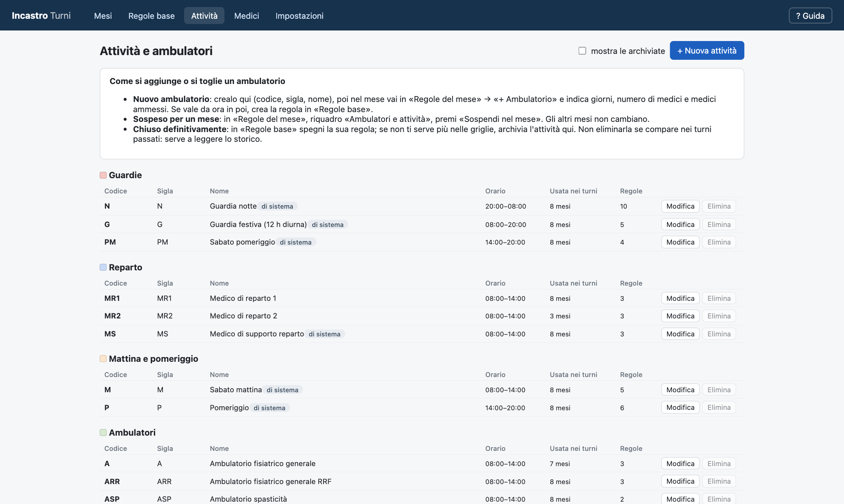Click the ? Guida help button
Viewport: 844px width, 504px height.
pos(810,16)
